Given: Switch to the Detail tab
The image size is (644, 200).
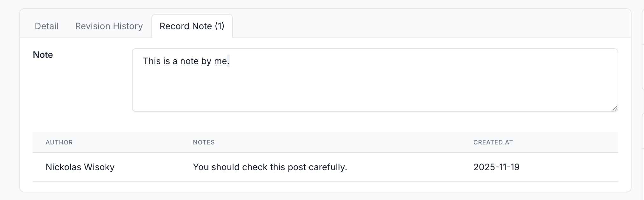Looking at the screenshot, I should click(x=46, y=26).
